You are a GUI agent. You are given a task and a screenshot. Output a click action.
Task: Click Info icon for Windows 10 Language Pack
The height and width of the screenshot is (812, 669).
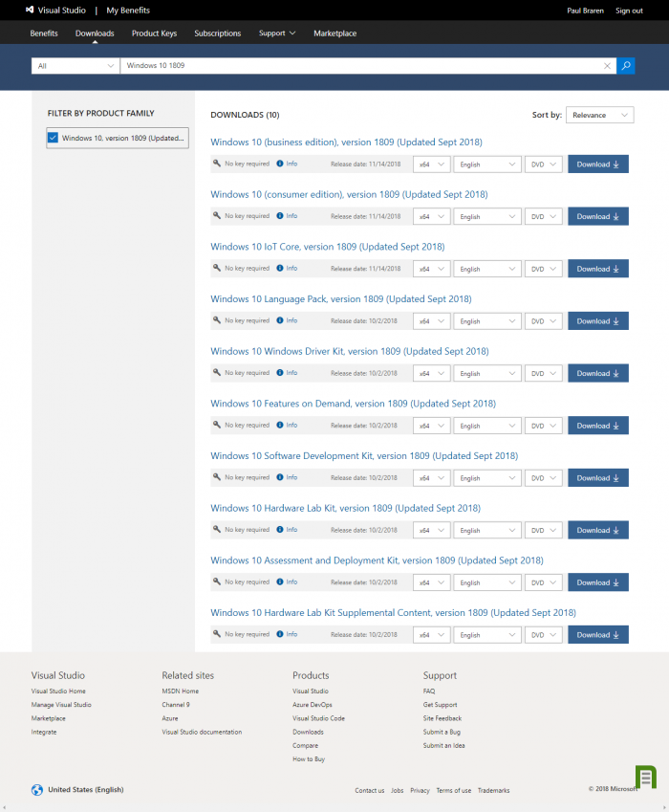click(x=280, y=320)
